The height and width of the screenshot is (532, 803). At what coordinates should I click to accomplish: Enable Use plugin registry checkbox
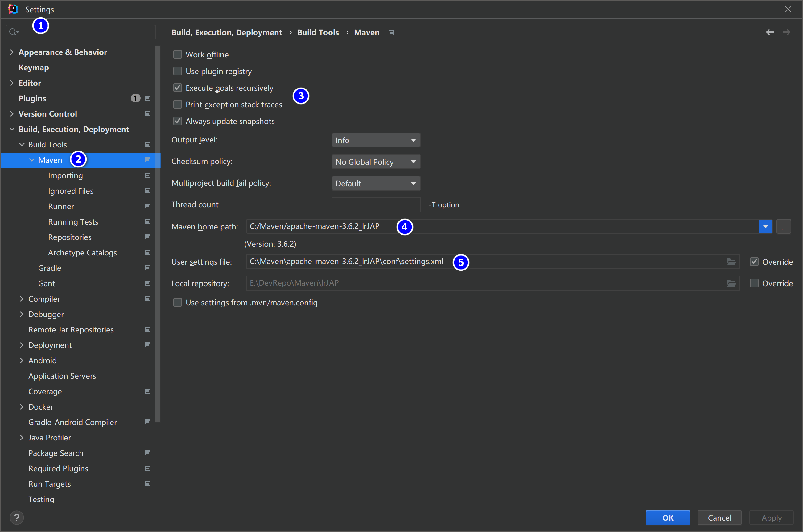pyautogui.click(x=177, y=71)
